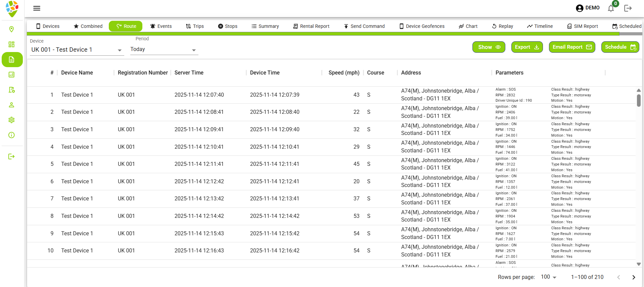The image size is (644, 287).
Task: Open the hamburger navigation menu
Action: [37, 8]
